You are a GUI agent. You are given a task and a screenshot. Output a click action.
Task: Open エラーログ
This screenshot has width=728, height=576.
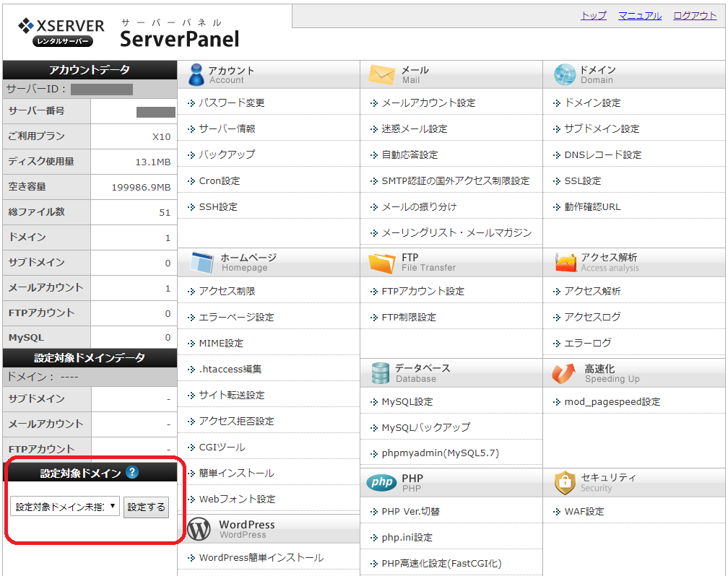(588, 343)
